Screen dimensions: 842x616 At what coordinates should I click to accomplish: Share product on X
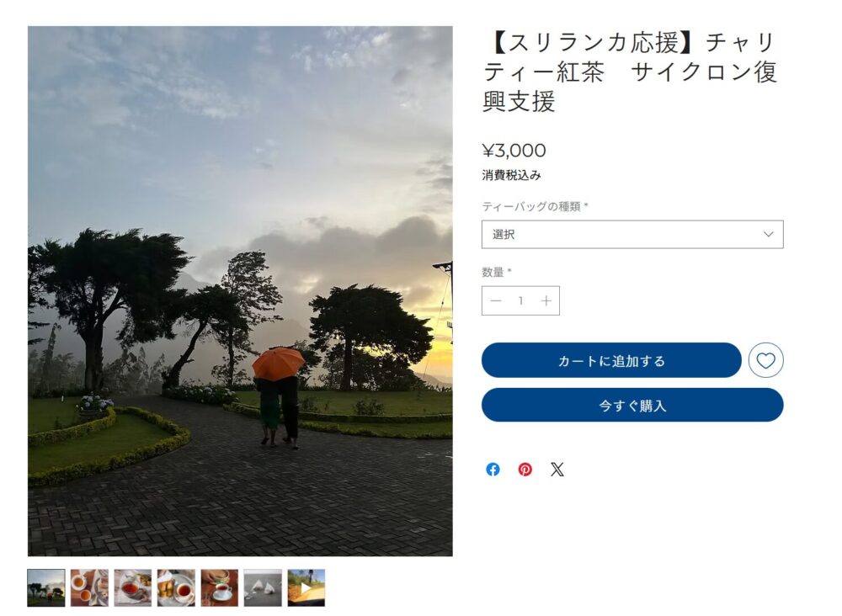557,470
